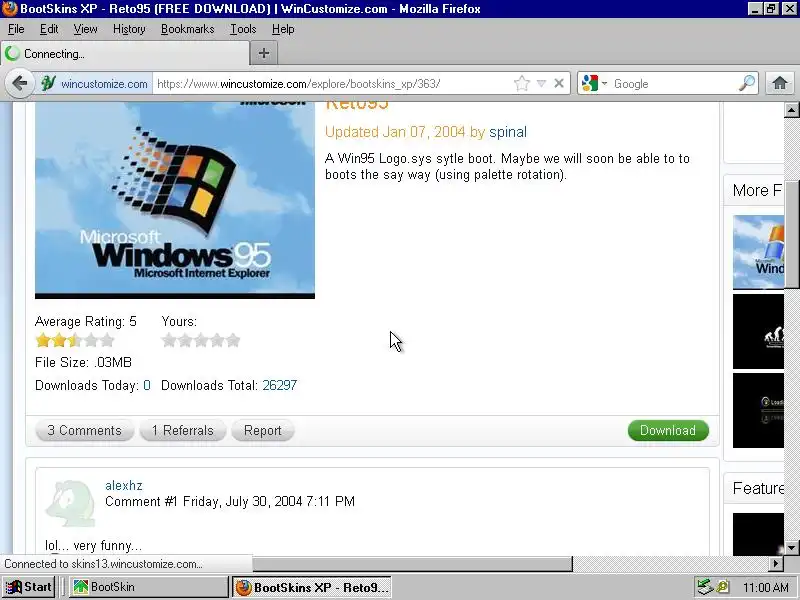The image size is (800, 600).
Task: Open the author link spinal
Action: (508, 132)
